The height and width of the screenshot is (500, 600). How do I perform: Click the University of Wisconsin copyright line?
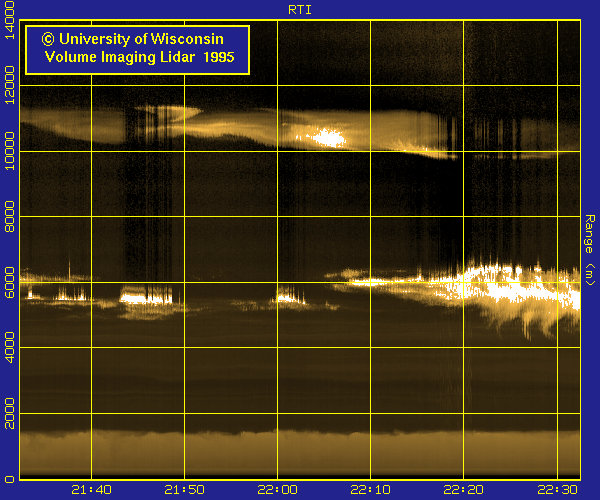click(x=133, y=39)
